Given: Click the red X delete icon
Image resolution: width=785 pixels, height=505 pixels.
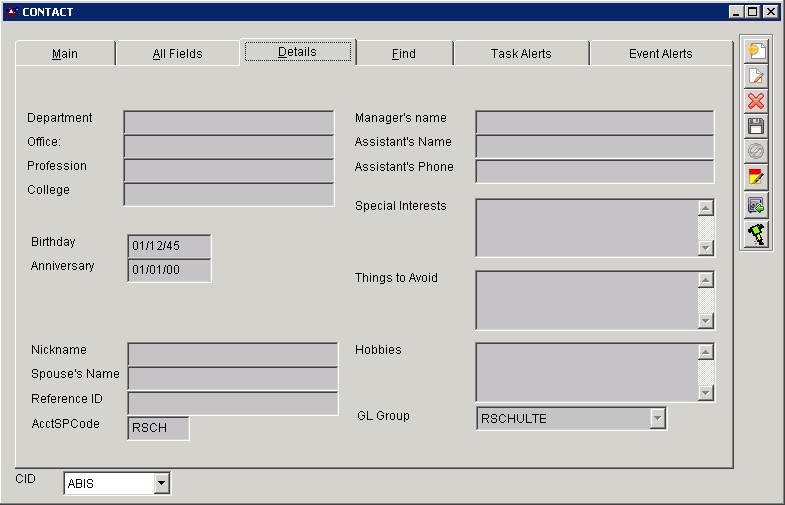Looking at the screenshot, I should tap(756, 101).
